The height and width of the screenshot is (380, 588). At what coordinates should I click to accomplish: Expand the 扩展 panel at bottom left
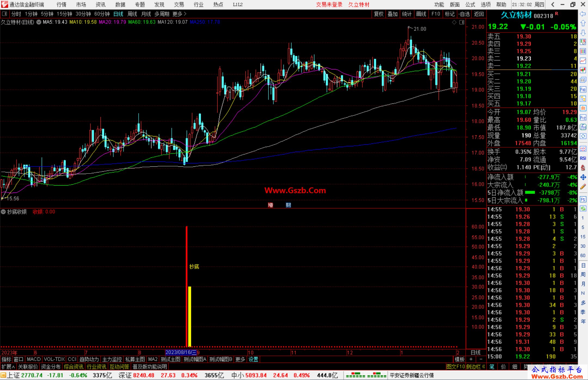[8, 367]
